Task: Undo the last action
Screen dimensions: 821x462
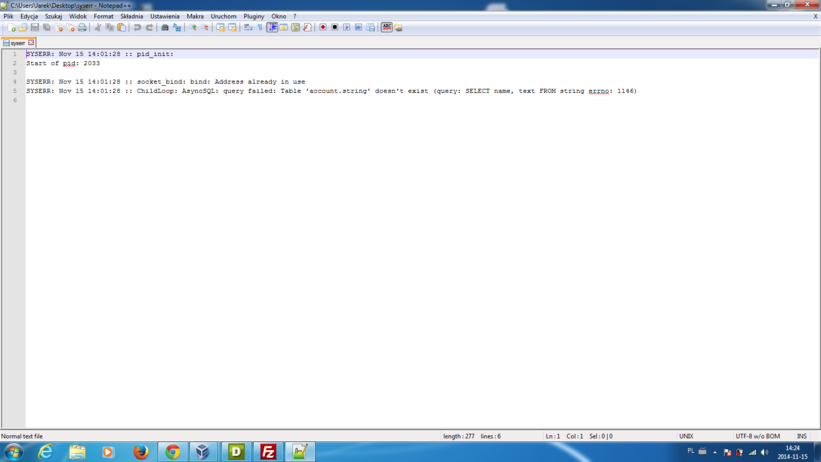Action: (x=137, y=28)
